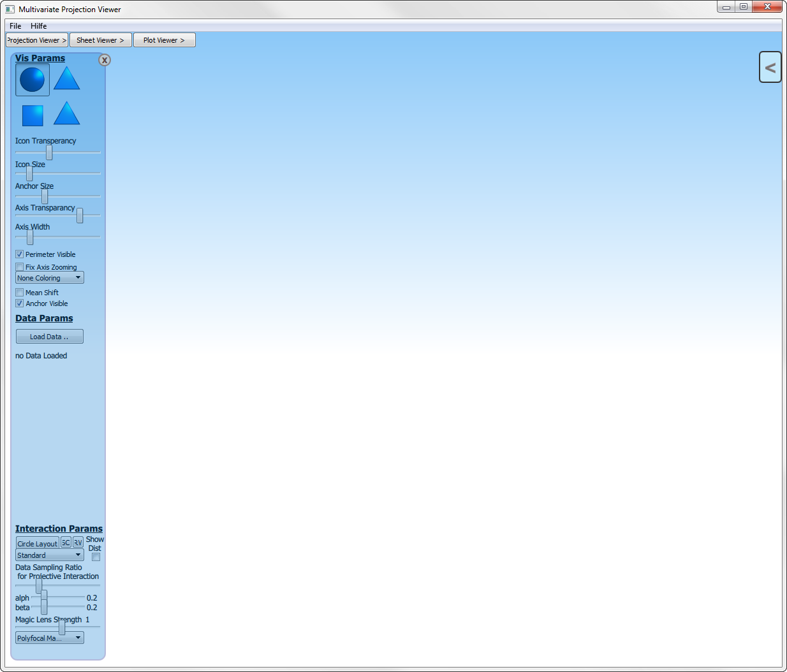This screenshot has width=787, height=672.
Task: Choose the triangle shape beside the sphere
Action: coord(66,79)
